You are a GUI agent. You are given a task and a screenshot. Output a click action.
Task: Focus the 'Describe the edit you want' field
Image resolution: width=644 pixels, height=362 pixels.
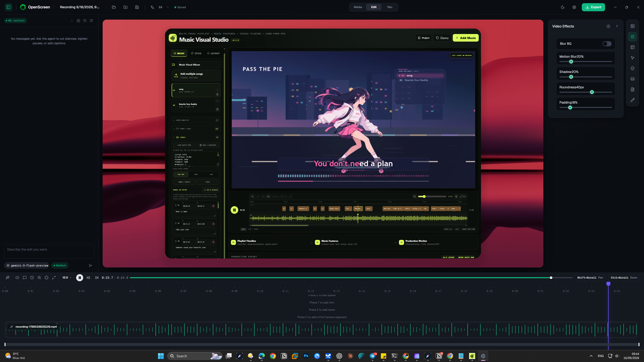[49, 252]
